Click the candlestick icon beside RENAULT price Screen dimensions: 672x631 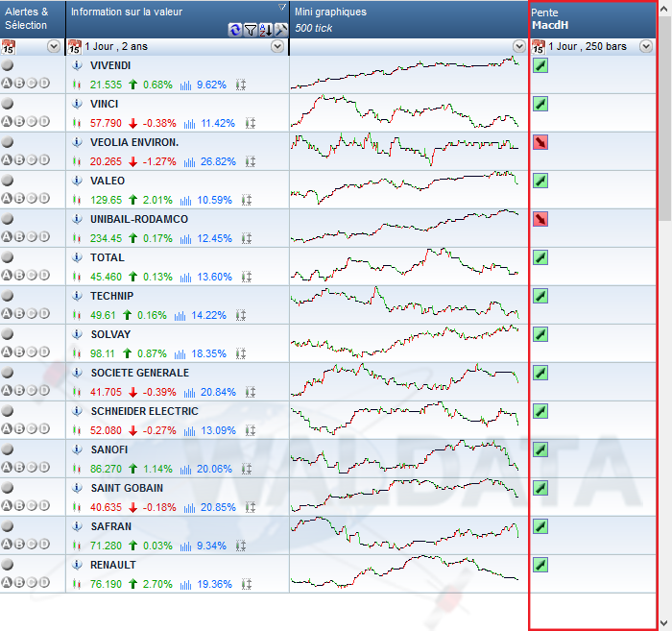[77, 584]
